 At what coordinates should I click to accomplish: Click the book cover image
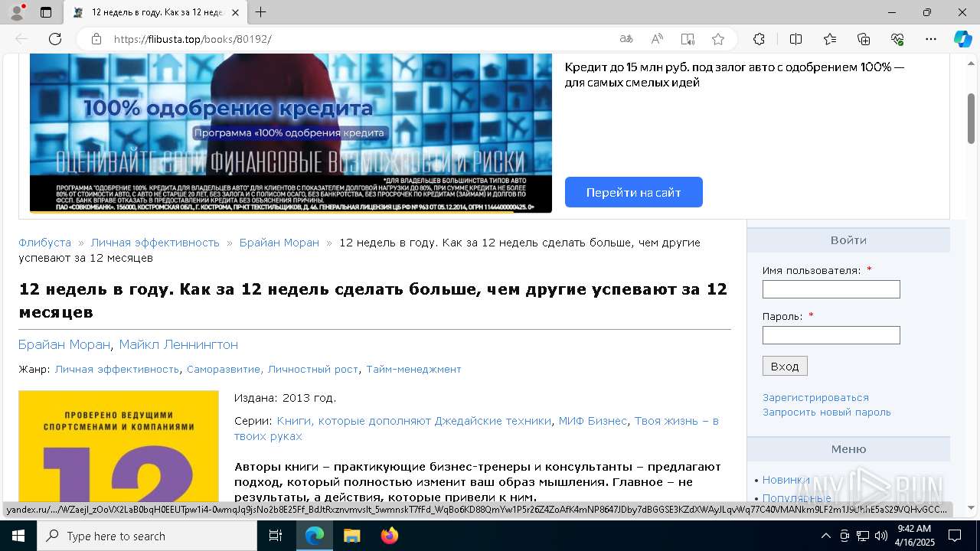tap(119, 445)
